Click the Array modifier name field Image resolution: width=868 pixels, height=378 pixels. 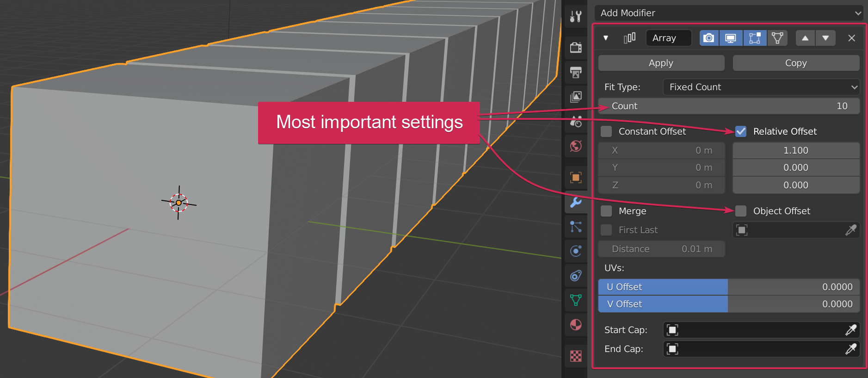(x=669, y=38)
